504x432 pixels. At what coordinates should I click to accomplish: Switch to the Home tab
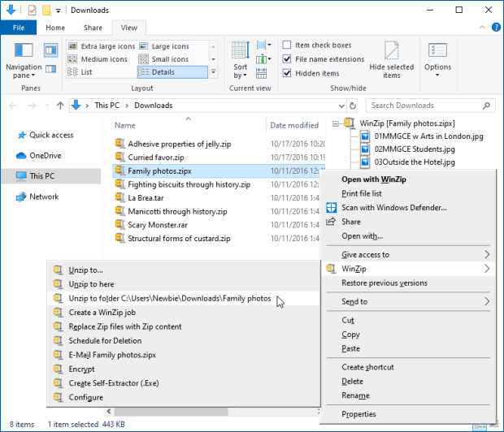[55, 28]
